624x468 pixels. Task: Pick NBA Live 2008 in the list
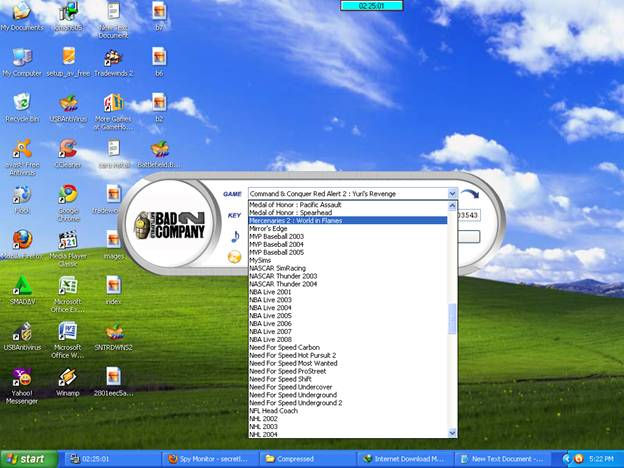[348, 339]
